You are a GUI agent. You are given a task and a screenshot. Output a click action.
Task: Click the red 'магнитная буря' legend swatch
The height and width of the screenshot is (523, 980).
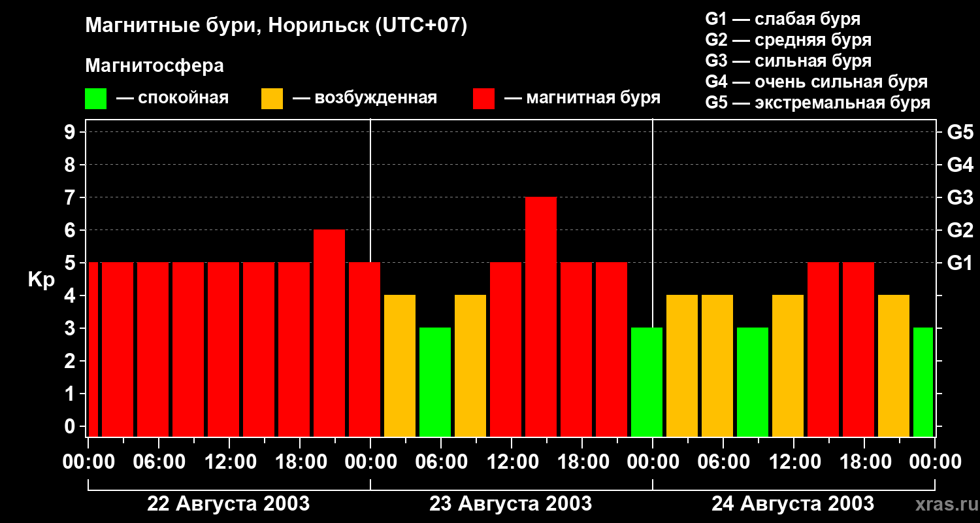483,99
